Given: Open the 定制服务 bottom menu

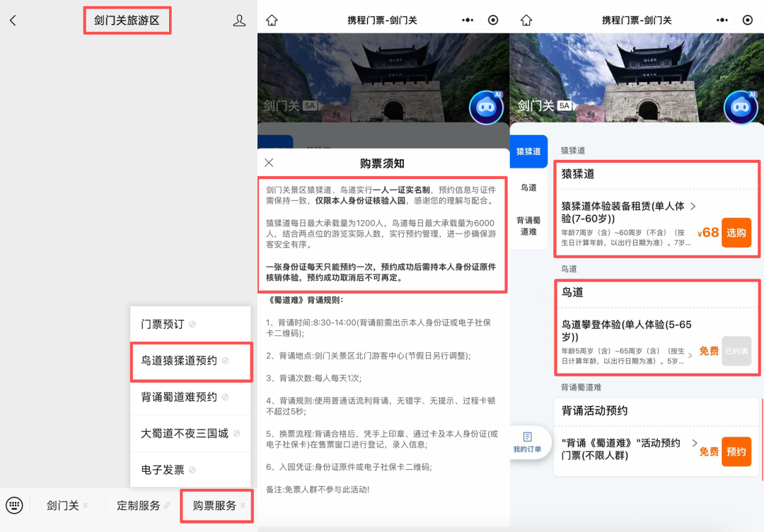Looking at the screenshot, I should pyautogui.click(x=143, y=506).
